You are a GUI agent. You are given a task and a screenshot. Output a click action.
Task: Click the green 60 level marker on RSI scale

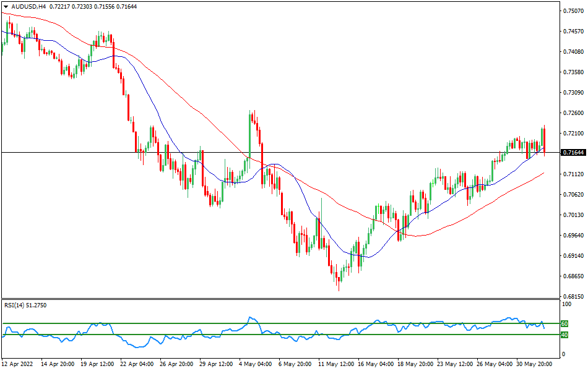563,323
